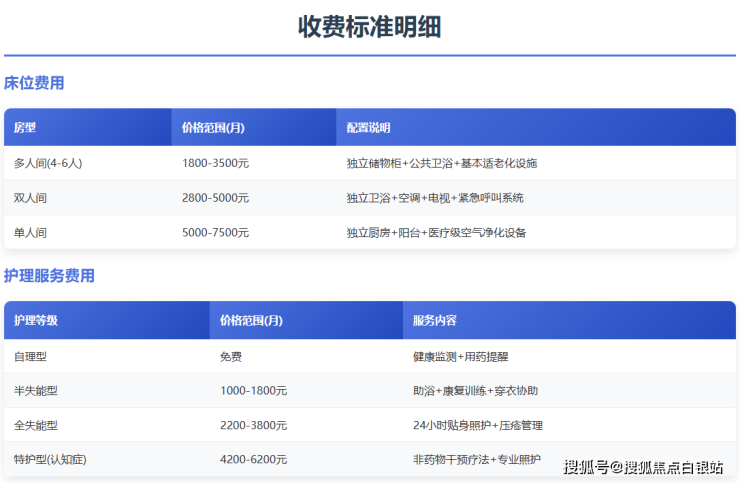
Task: Click the 服务内容 column header
Action: point(435,321)
